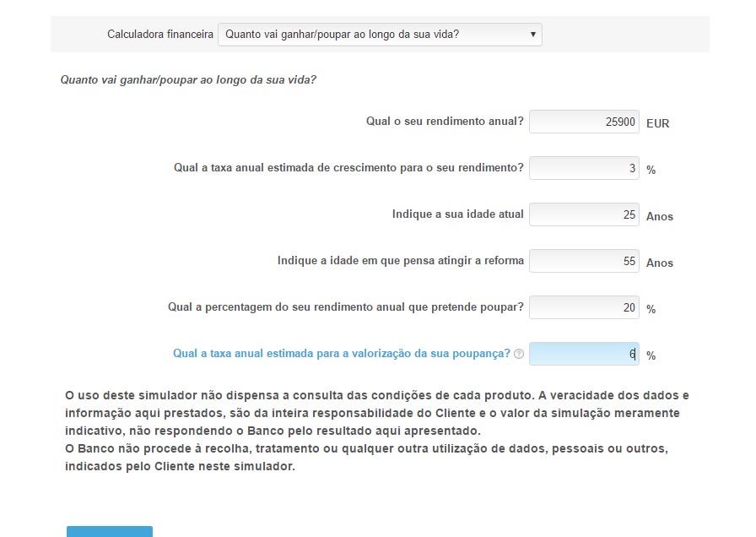This screenshot has width=756, height=537.
Task: Click the 'Qual o seu rendimento anual?' label
Action: [445, 122]
